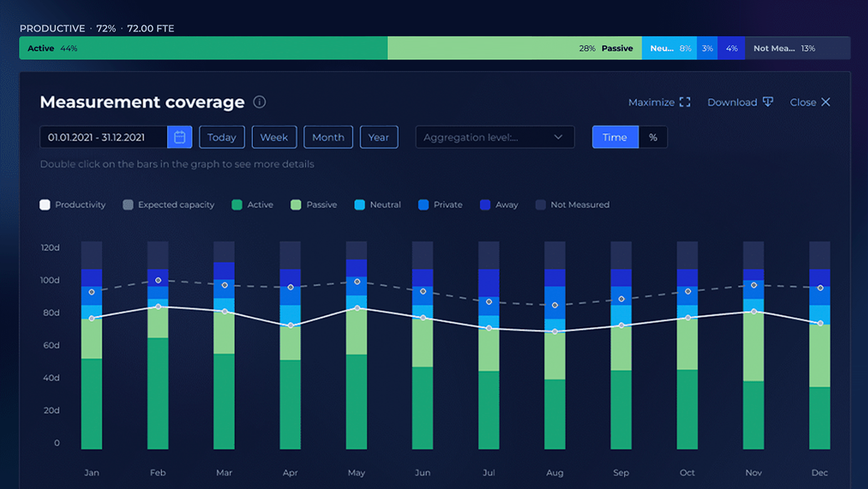This screenshot has height=489, width=868.
Task: Click the Nov bar in the chart
Action: coord(753,346)
